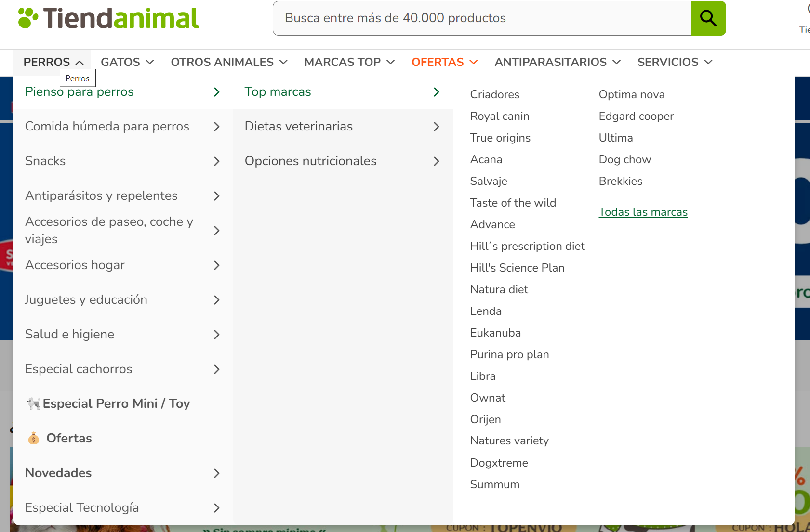The width and height of the screenshot is (810, 532).
Task: Click the green search magnifier button
Action: 708,18
